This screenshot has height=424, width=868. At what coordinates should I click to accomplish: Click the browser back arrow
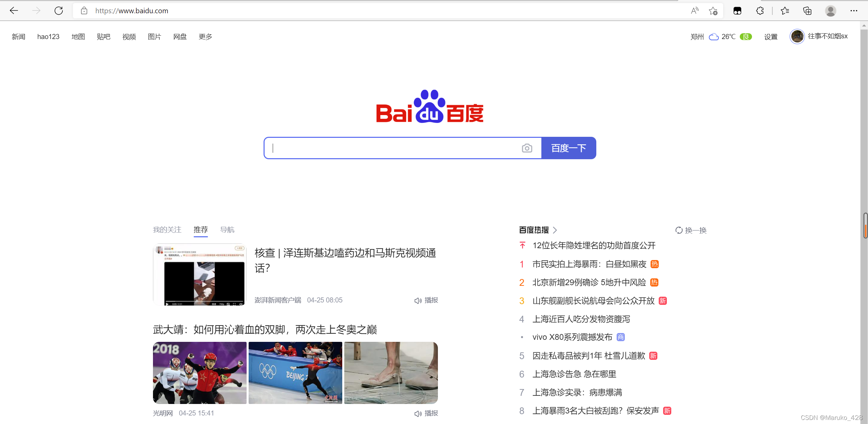pos(14,11)
